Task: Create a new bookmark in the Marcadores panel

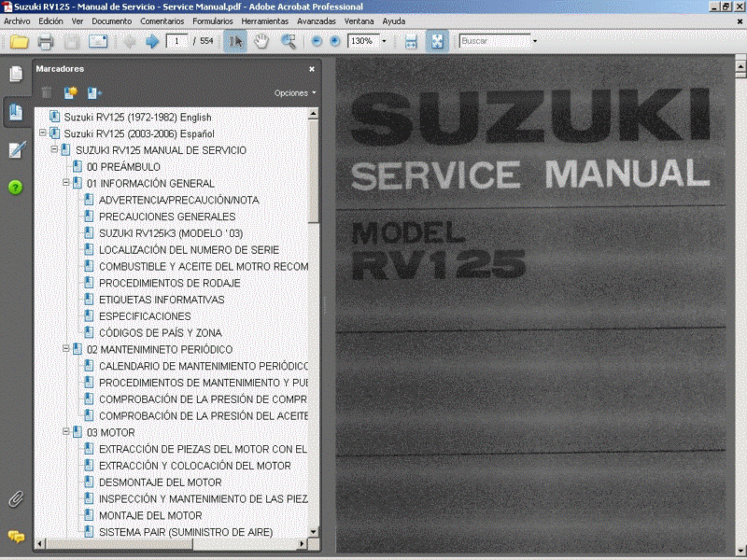Action: (69, 91)
